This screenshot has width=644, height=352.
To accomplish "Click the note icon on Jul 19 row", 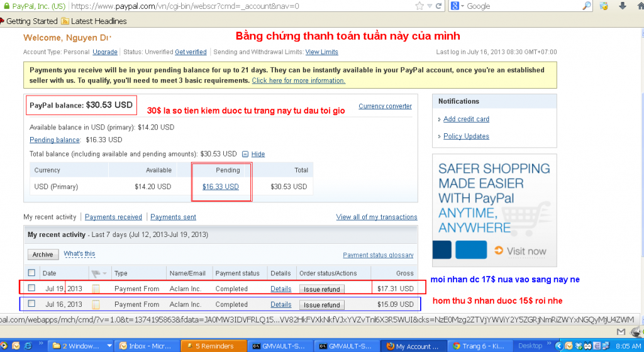I will pyautogui.click(x=96, y=289).
